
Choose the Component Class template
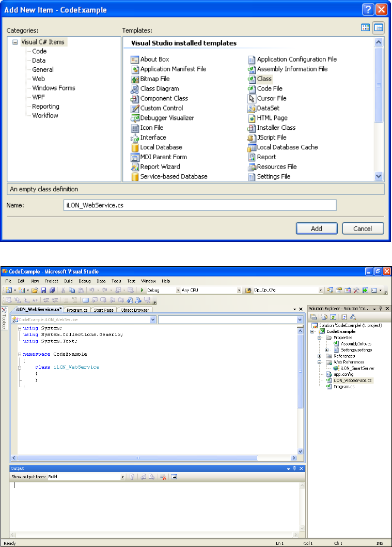point(160,98)
